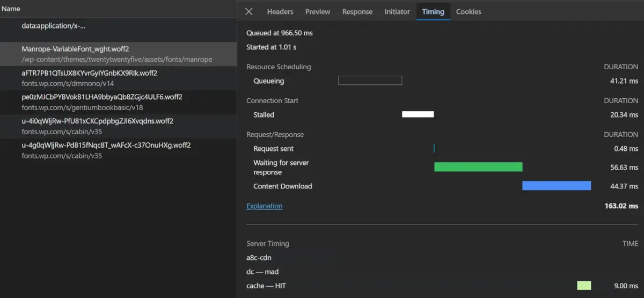Open the Preview tab
The width and height of the screenshot is (644, 298).
click(318, 12)
